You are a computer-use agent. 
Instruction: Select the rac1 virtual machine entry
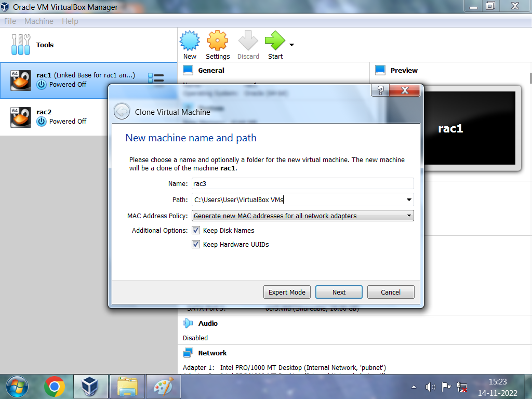point(88,81)
